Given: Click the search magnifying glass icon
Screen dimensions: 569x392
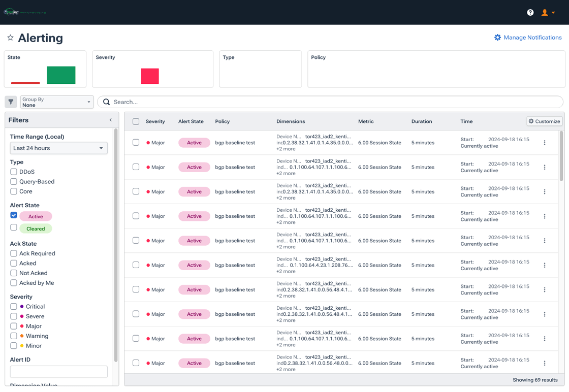Looking at the screenshot, I should click(x=106, y=102).
